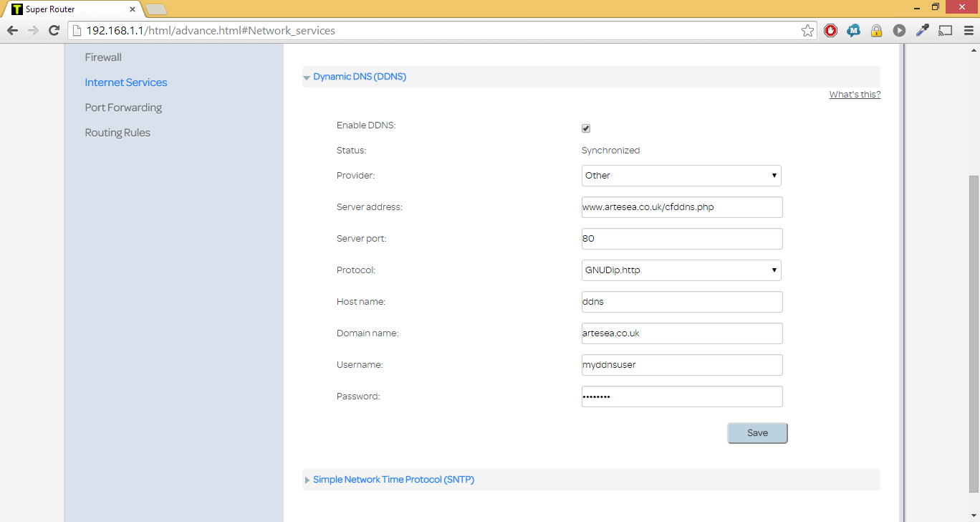Viewport: 980px width, 522px height.
Task: Click the Server address: label
Action: click(x=370, y=207)
